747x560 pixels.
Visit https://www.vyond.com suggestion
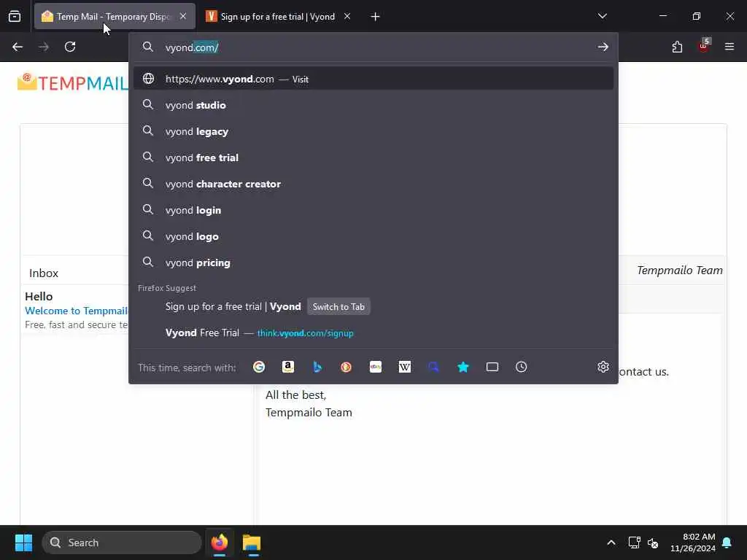pyautogui.click(x=373, y=79)
